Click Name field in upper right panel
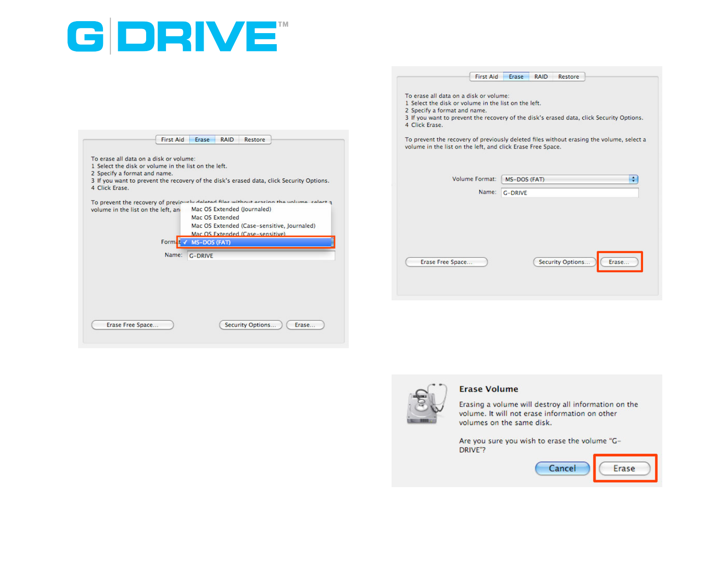 (x=569, y=193)
